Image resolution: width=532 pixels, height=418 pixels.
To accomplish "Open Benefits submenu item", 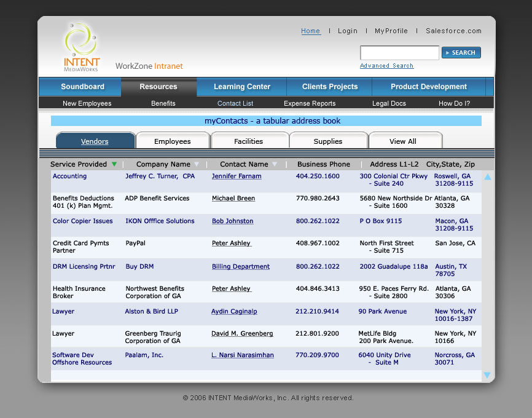I will pos(163,103).
